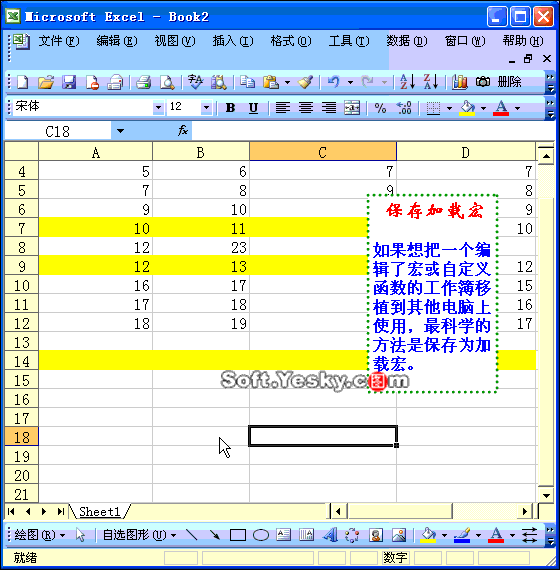Click the Print icon
Image resolution: width=560 pixels, height=570 pixels.
pyautogui.click(x=143, y=82)
